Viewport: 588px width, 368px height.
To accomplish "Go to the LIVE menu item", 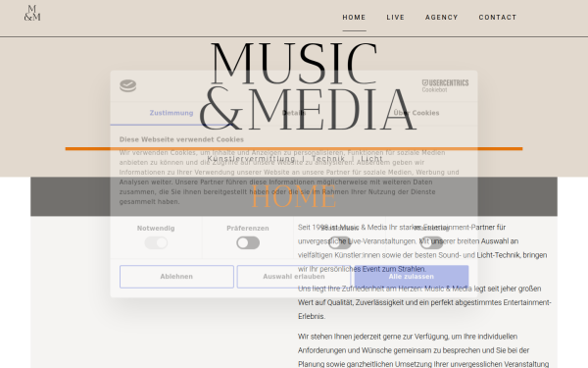I will (x=396, y=18).
